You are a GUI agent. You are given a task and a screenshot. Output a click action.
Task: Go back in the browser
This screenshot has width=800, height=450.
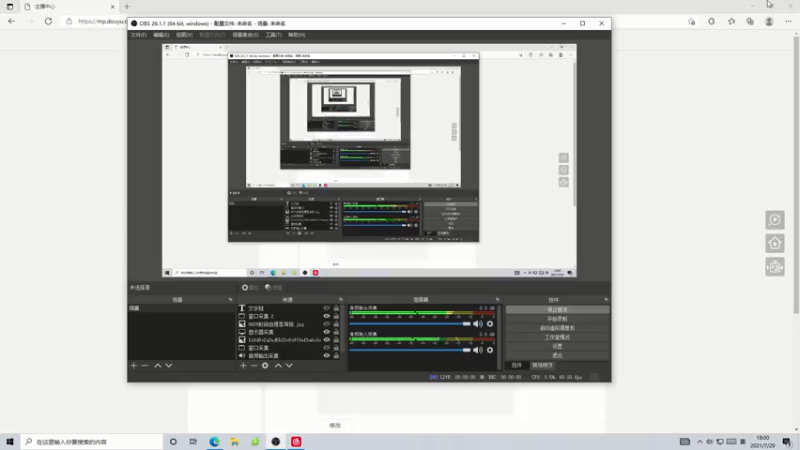[x=11, y=21]
